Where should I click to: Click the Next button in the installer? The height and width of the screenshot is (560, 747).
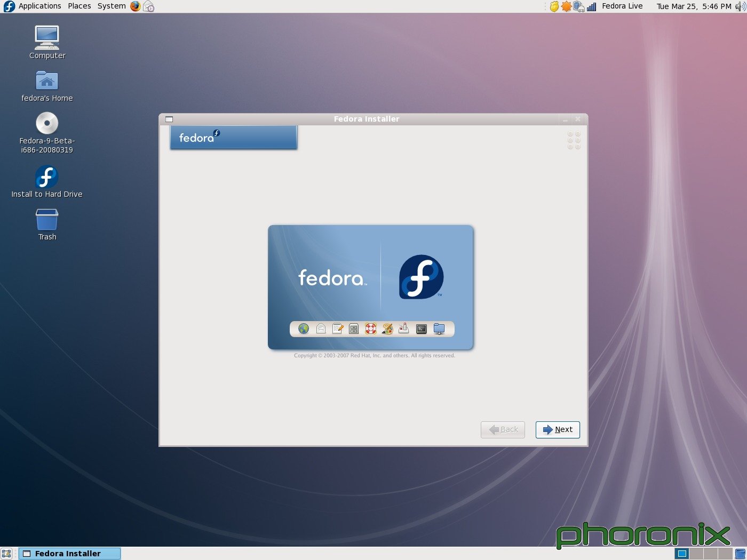(x=558, y=430)
